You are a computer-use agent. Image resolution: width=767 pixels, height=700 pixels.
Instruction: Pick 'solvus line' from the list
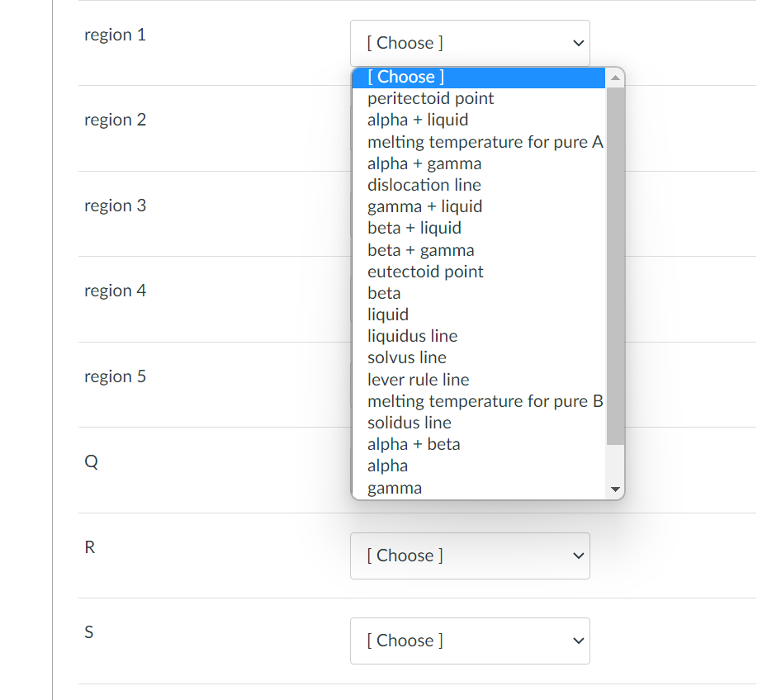pyautogui.click(x=479, y=357)
